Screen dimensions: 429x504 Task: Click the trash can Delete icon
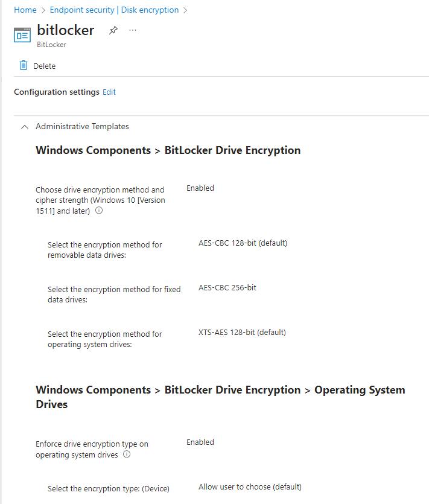pyautogui.click(x=24, y=65)
